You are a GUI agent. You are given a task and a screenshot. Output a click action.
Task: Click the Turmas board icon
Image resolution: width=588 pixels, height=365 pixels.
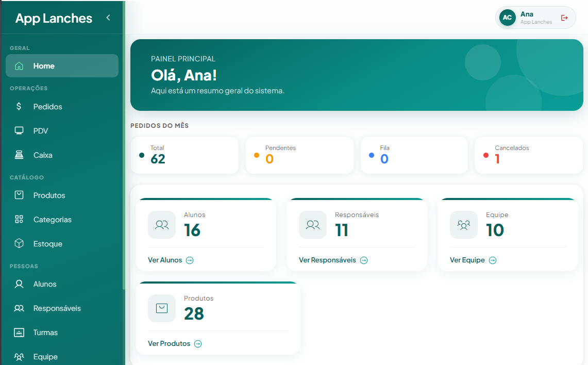(19, 333)
